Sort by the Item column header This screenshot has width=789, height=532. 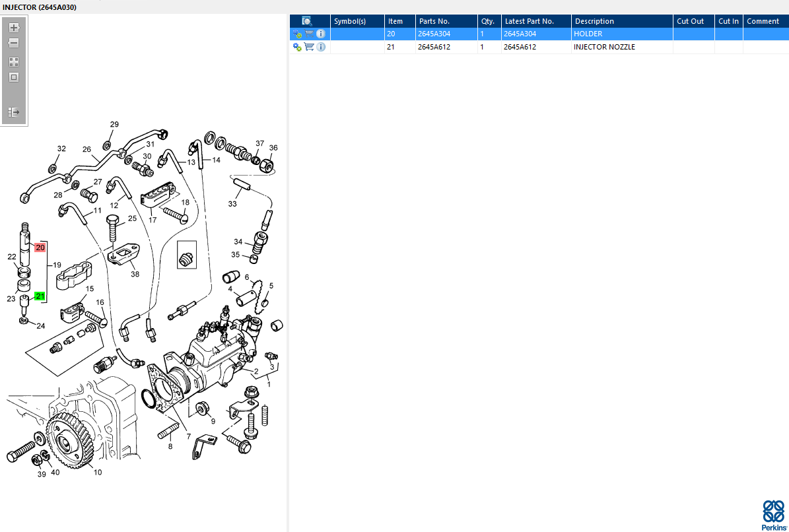(x=400, y=21)
